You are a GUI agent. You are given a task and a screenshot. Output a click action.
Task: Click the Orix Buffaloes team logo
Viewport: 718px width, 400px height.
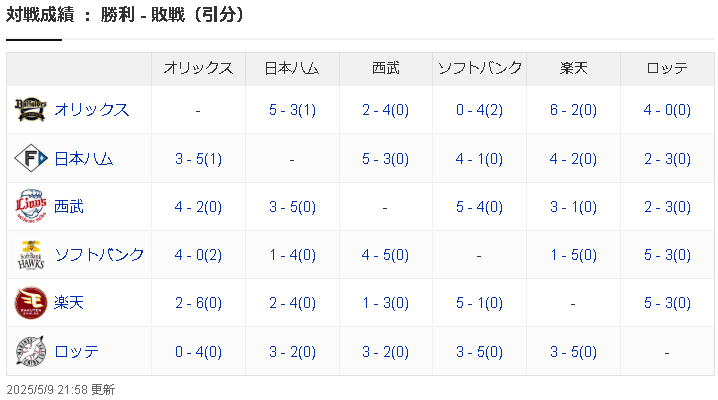[30, 109]
